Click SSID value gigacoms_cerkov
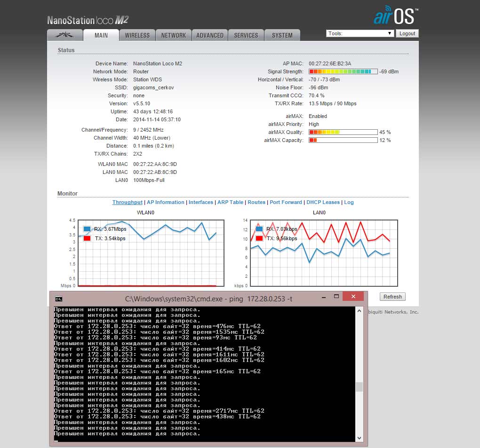The height and width of the screenshot is (448, 480). tap(153, 87)
